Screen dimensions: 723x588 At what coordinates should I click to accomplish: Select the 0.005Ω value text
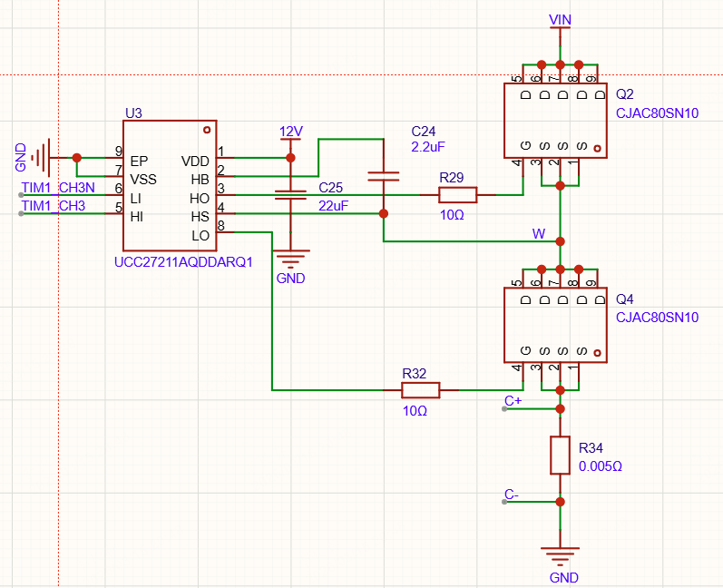point(601,466)
